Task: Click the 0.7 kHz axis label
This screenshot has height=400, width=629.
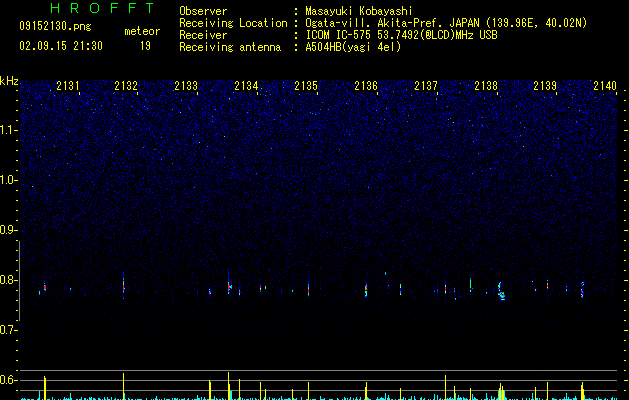Action: (x=8, y=330)
